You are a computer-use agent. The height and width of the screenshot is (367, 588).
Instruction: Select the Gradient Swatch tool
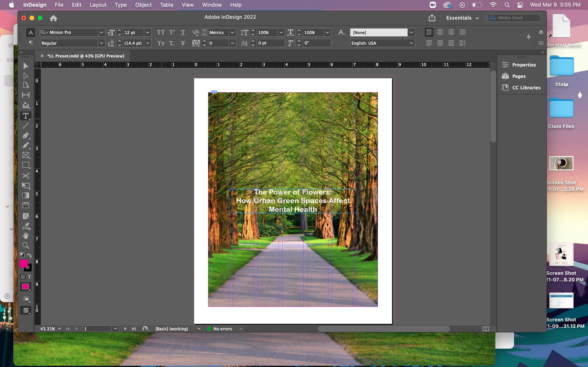[x=26, y=195]
